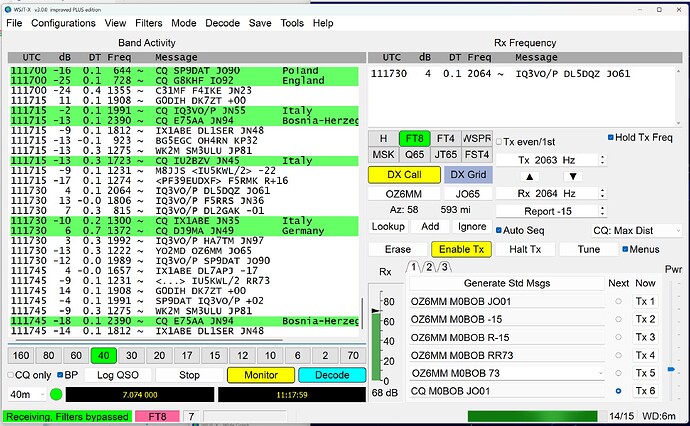Toggle the Menus checkbox
This screenshot has height=426, width=690.
coord(625,249)
